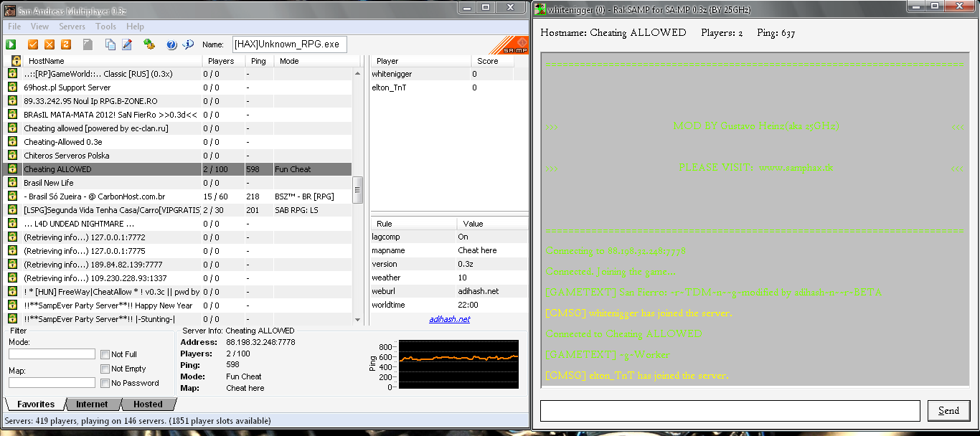Sort players list by Score header

(493, 61)
